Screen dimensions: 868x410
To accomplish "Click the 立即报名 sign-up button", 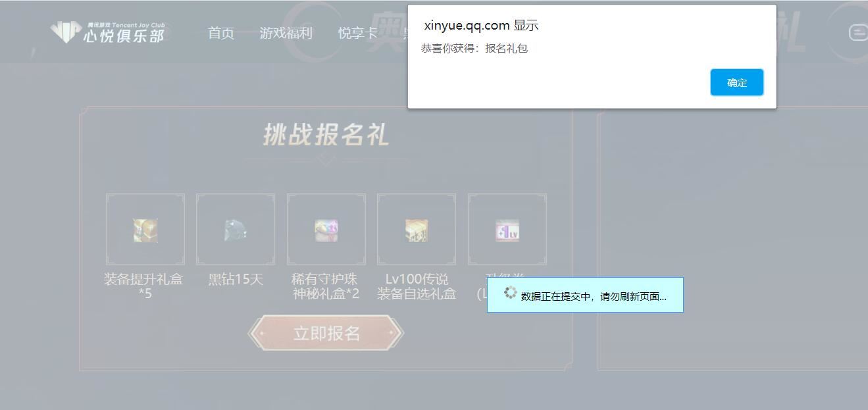I will click(325, 332).
